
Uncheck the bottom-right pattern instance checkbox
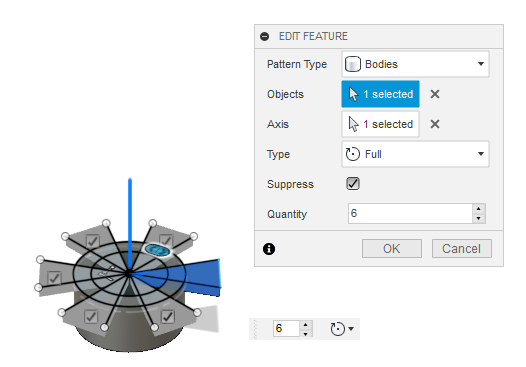point(168,316)
